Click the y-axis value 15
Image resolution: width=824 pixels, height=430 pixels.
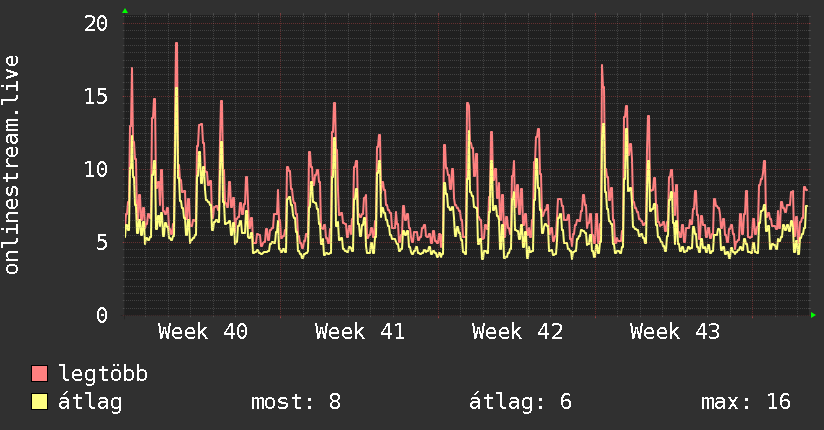click(x=96, y=96)
